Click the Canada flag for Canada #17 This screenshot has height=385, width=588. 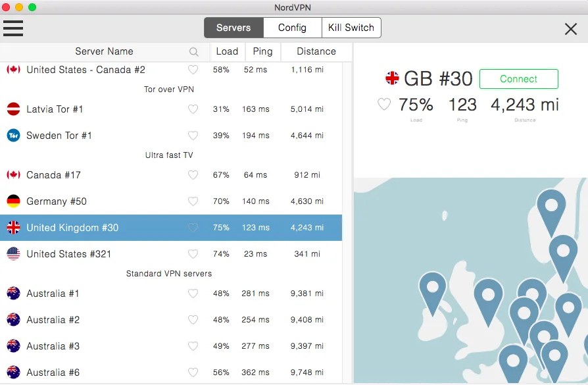click(x=14, y=174)
